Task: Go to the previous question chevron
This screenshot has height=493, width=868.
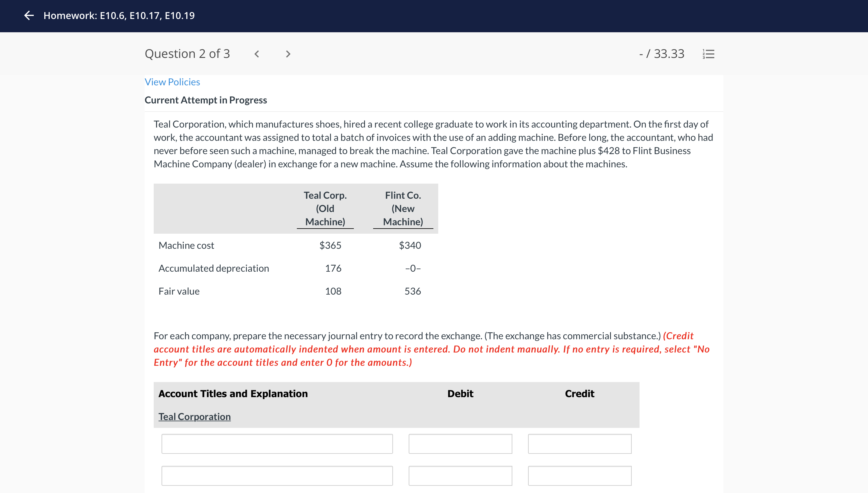Action: (x=257, y=54)
